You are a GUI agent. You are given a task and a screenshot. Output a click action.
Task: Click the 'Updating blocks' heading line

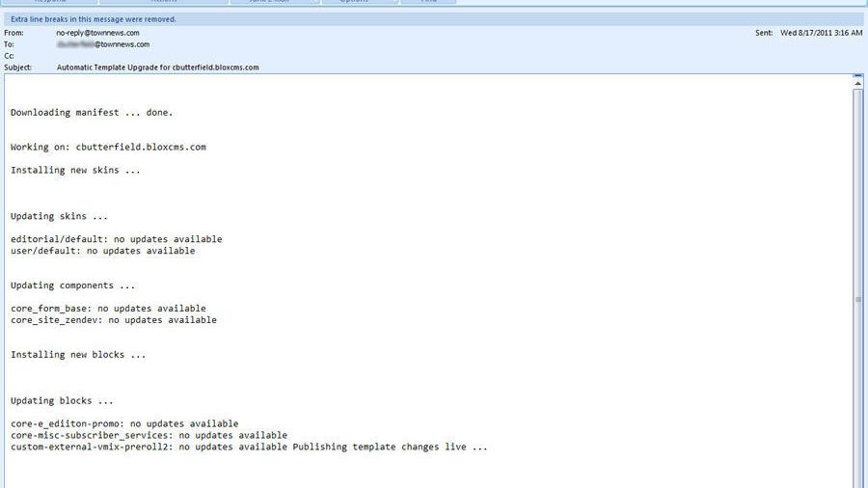tap(62, 401)
